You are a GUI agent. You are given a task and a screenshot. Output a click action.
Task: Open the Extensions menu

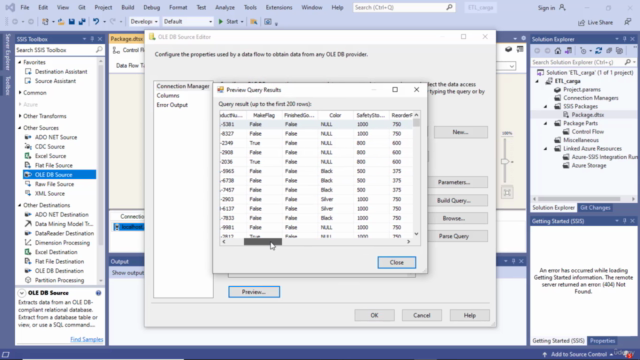(279, 7)
